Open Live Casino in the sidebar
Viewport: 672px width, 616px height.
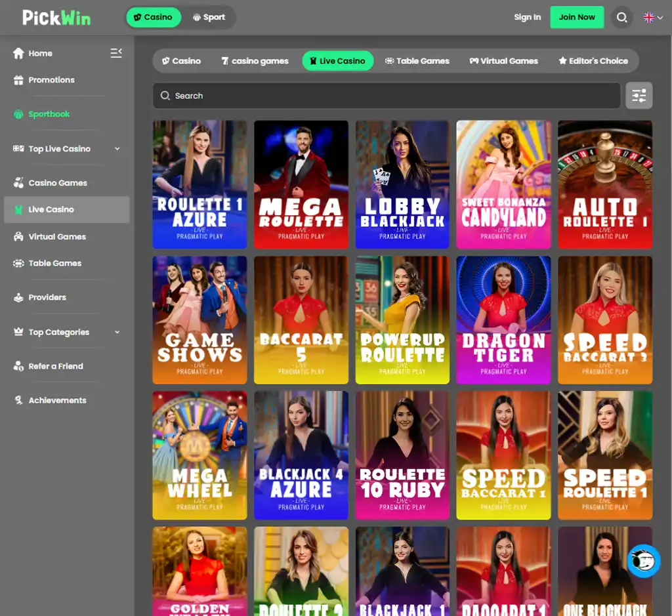pos(67,209)
